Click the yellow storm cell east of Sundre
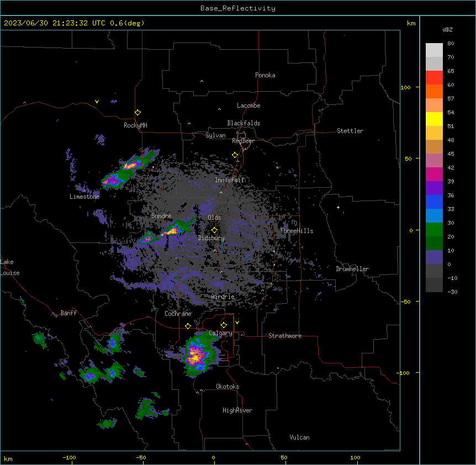Viewport: 476px width, 465px height. point(172,231)
